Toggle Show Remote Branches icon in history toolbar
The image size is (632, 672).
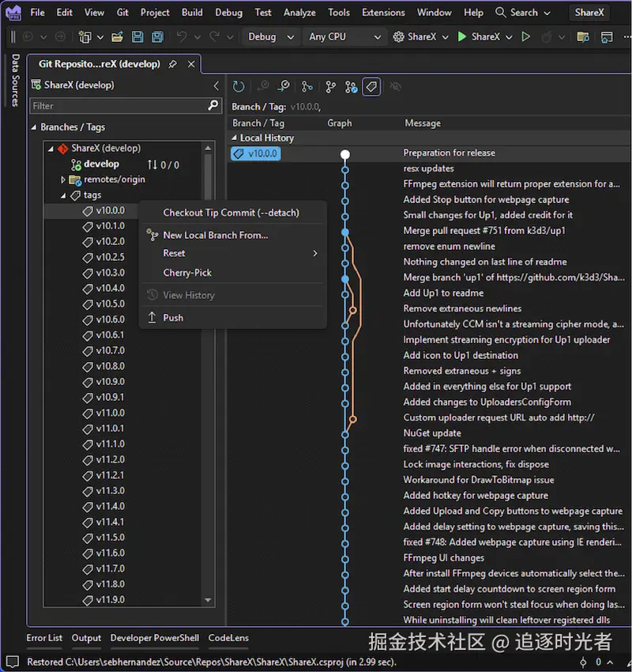(x=352, y=87)
